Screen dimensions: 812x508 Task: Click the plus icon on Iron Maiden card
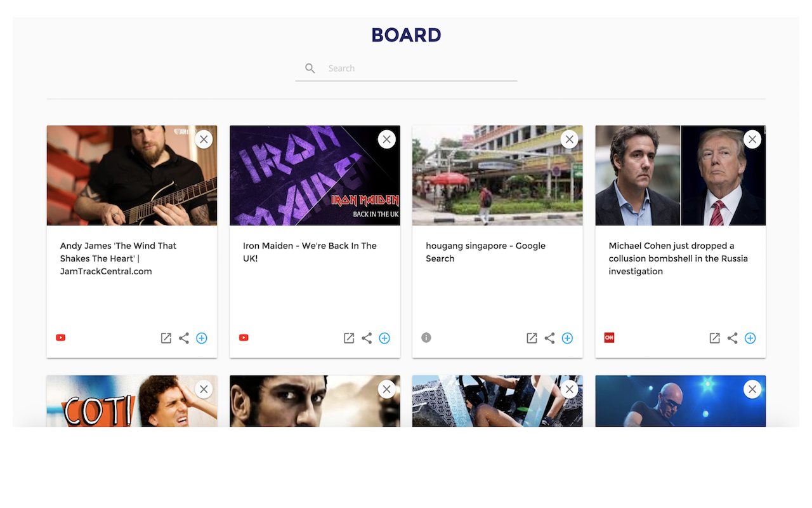(x=384, y=338)
